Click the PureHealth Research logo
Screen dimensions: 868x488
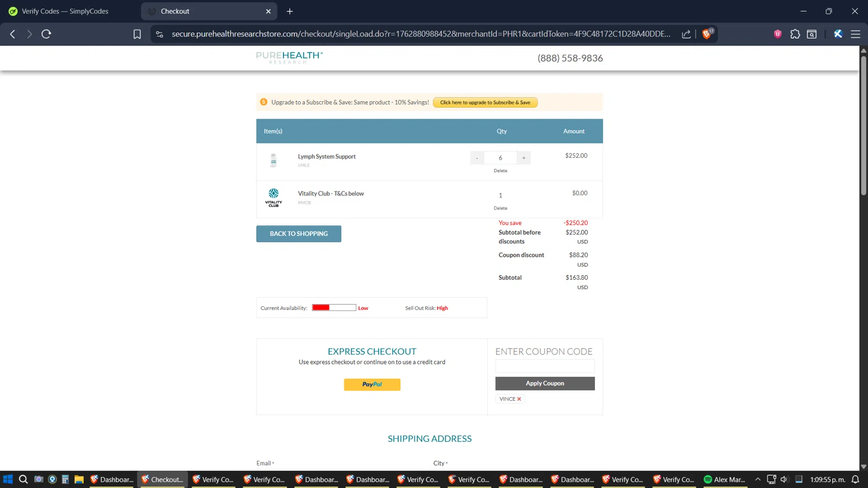pos(289,57)
